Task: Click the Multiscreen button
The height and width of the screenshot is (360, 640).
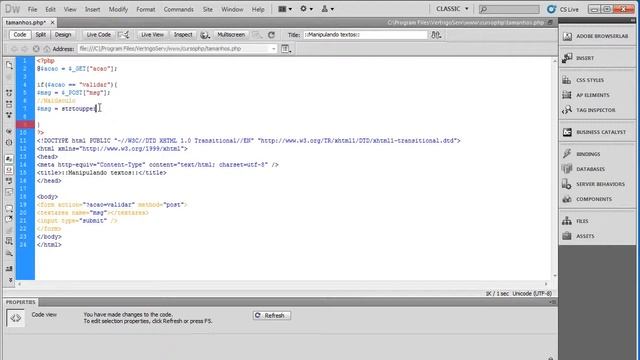Action: point(231,35)
